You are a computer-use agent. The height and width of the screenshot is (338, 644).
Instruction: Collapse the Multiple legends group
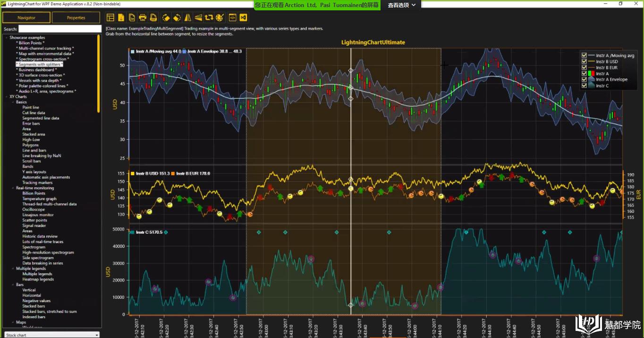[x=13, y=269]
